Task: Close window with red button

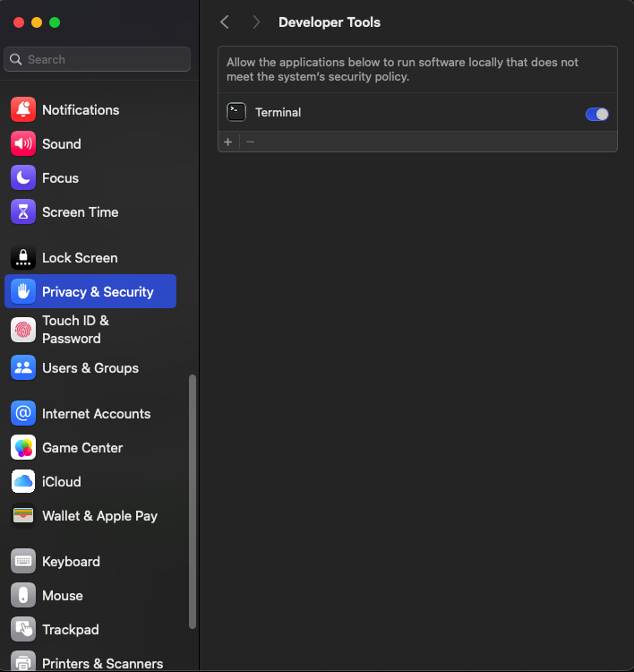Action: [x=19, y=22]
